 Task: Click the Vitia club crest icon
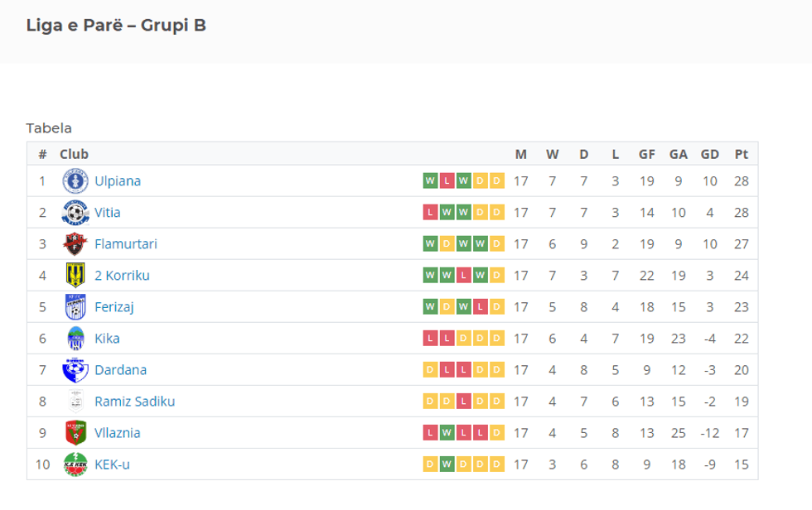click(75, 212)
